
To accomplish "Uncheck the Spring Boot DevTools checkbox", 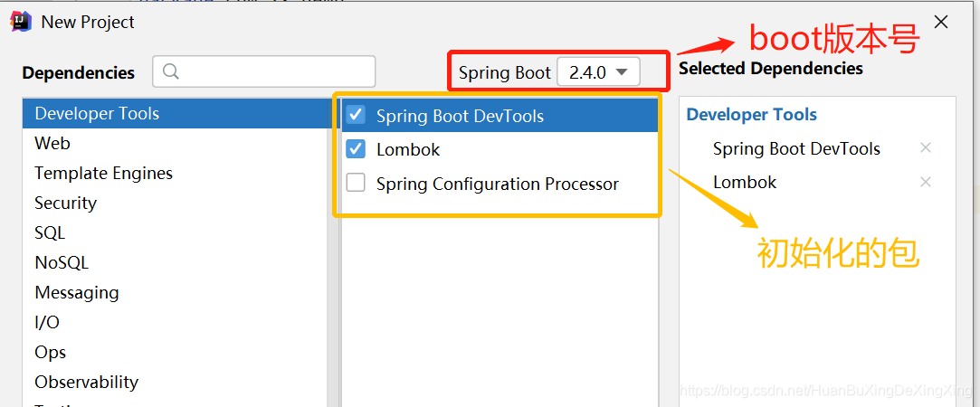I will (356, 115).
